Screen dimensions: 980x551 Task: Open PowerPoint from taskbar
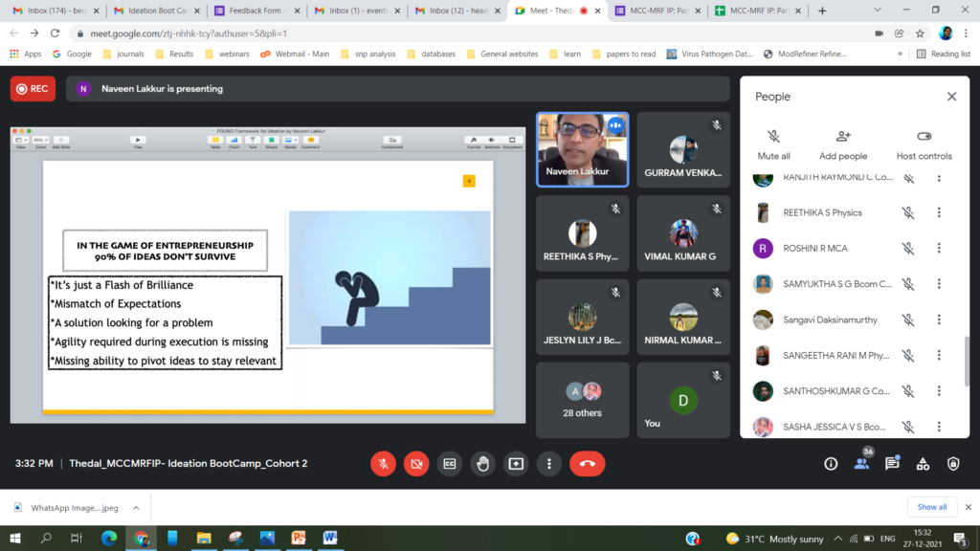coord(299,538)
